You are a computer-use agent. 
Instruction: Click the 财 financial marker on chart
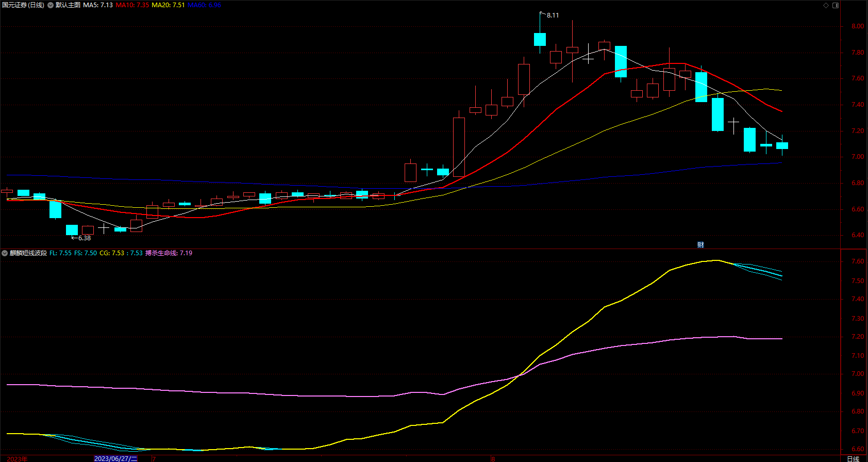(700, 245)
